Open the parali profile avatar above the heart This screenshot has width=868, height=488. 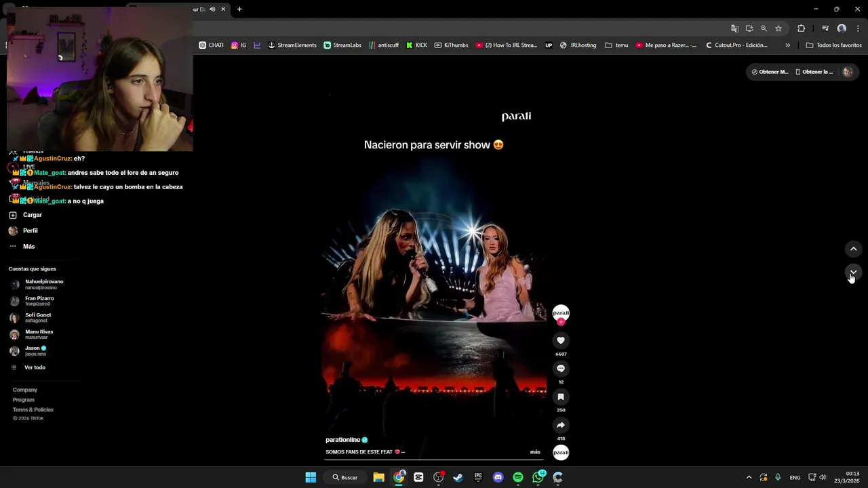coord(561,312)
